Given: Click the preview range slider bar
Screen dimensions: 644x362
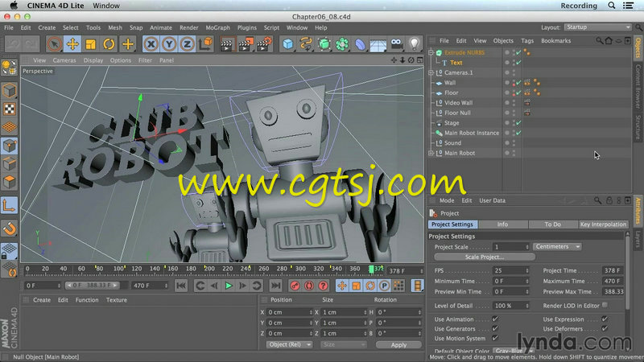Looking at the screenshot, I should coord(93,286).
